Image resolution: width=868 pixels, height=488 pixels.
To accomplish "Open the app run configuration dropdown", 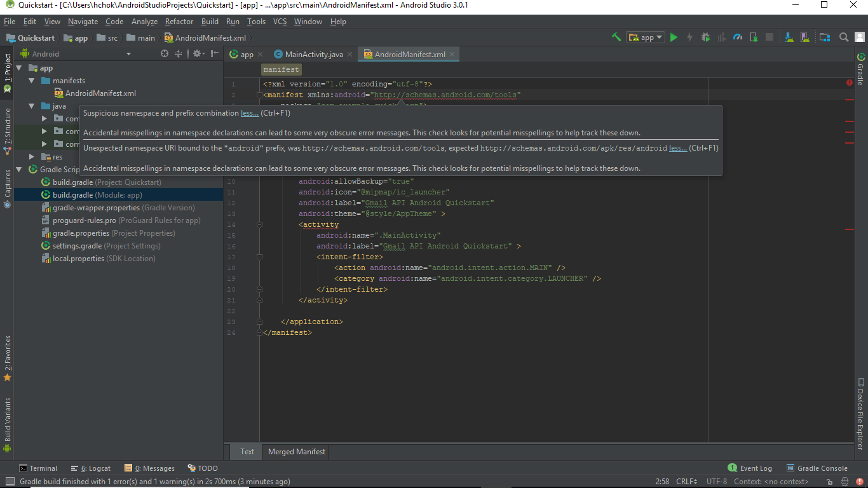I will click(646, 37).
